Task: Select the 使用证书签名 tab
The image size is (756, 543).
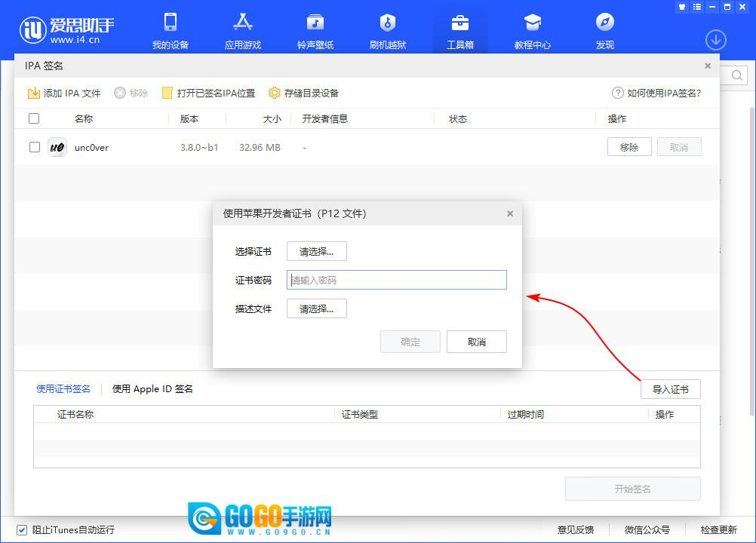Action: coord(63,389)
